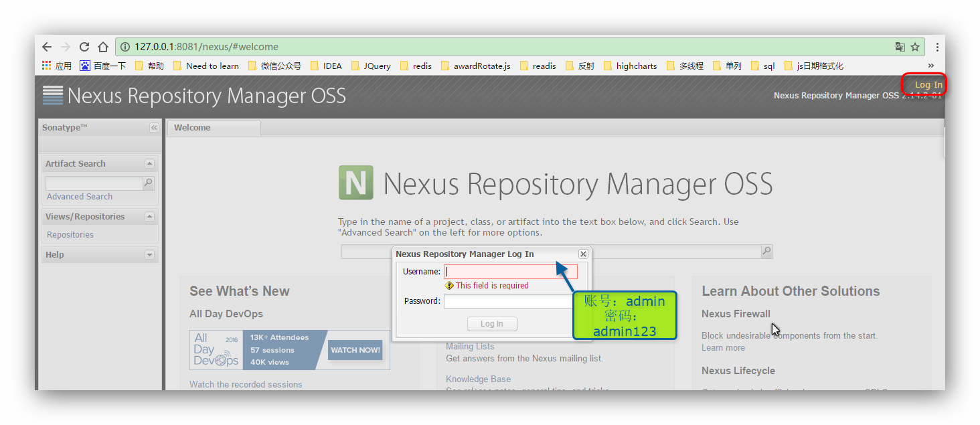Open the Mailing Lists link
The height and width of the screenshot is (425, 980).
[x=470, y=347]
